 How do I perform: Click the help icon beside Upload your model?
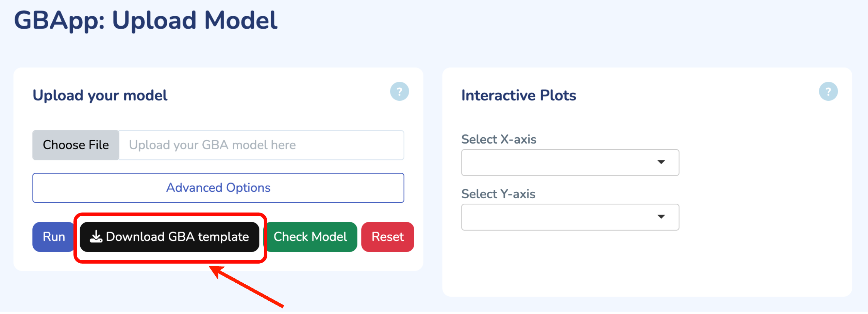[x=400, y=91]
